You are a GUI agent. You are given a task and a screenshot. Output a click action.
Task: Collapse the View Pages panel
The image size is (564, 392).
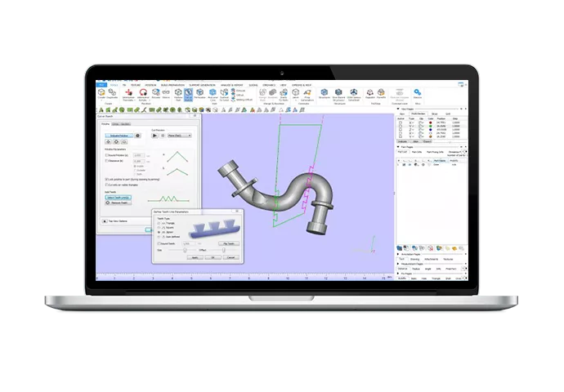tap(398, 109)
